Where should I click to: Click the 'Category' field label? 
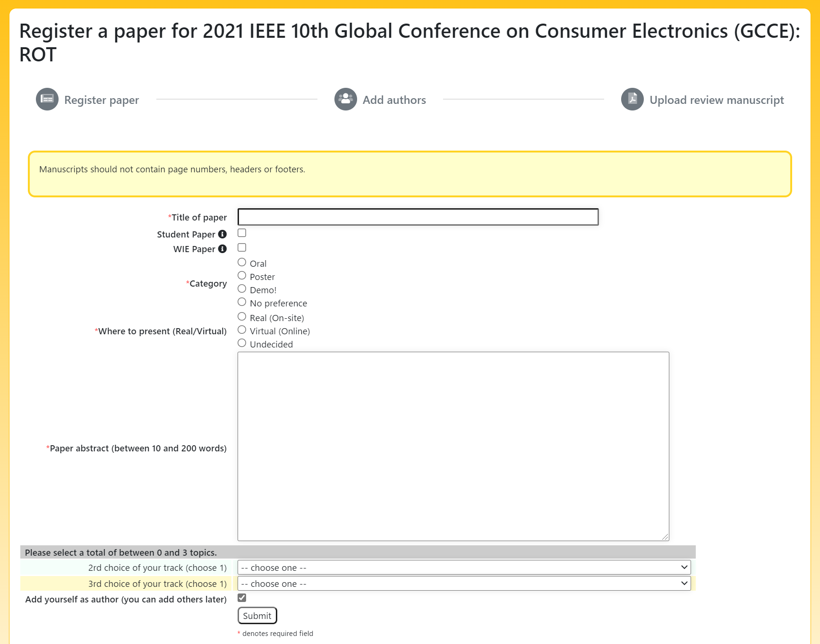pos(206,283)
